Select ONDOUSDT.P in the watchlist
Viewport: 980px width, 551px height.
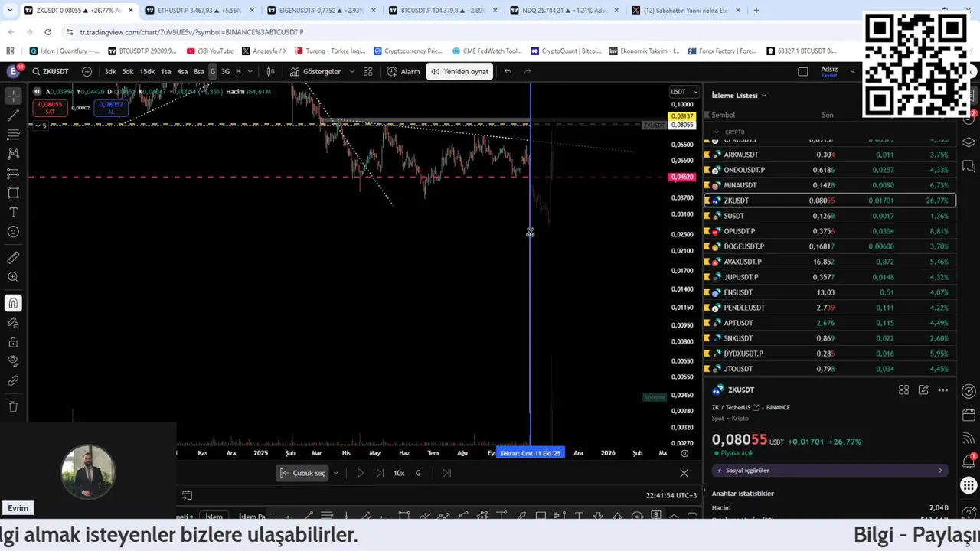[829, 170]
